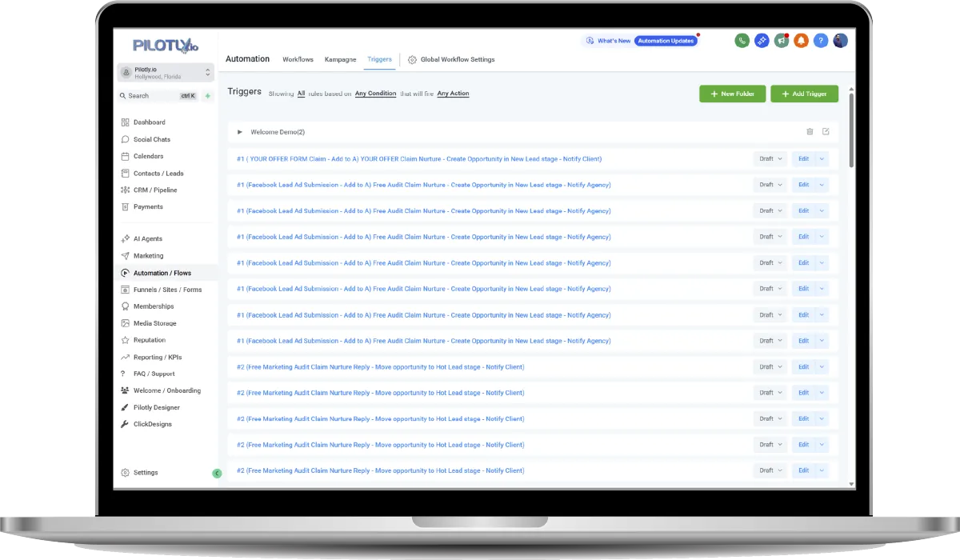960x560 pixels.
Task: Switch to the Kampagne tab
Action: click(341, 60)
